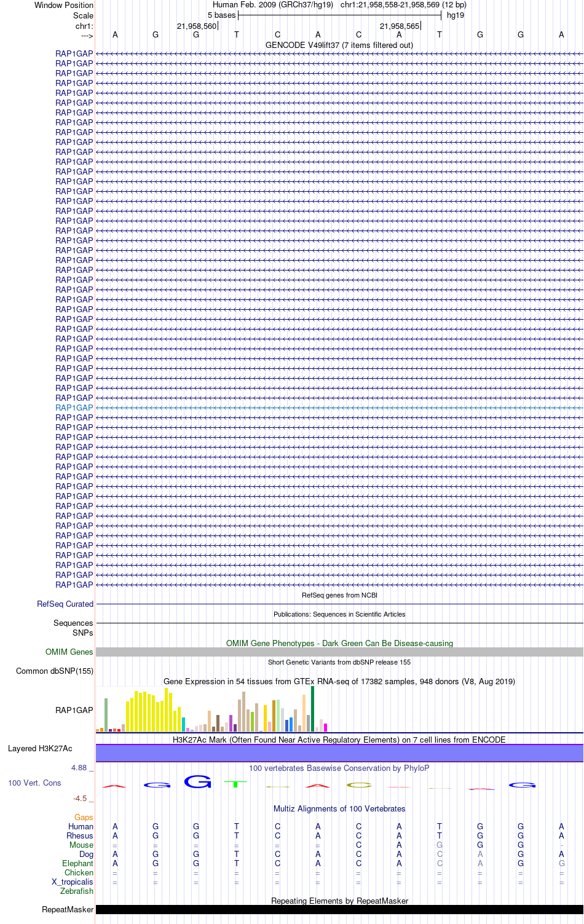Viewport: 584px width, 924px height.
Task: Click the hg19 assembly label by scale bar
Action: (456, 15)
